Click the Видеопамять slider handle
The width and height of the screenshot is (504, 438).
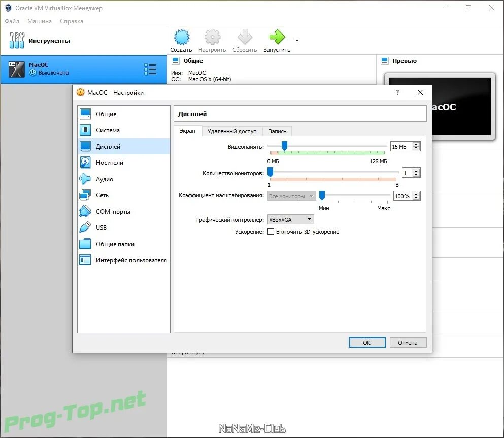point(284,146)
